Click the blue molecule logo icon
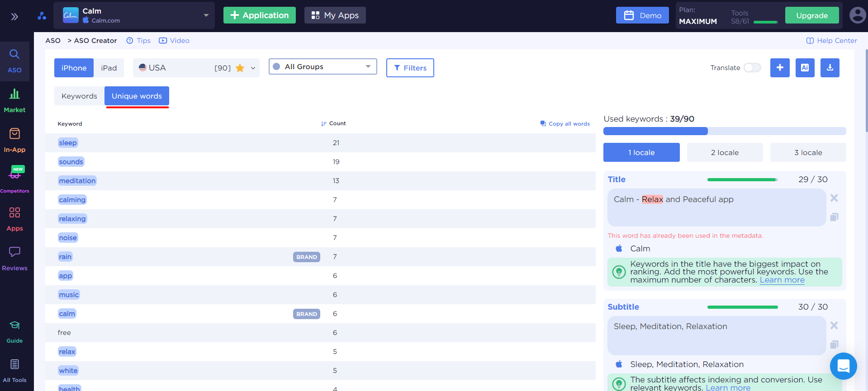This screenshot has width=868, height=391. tap(42, 16)
